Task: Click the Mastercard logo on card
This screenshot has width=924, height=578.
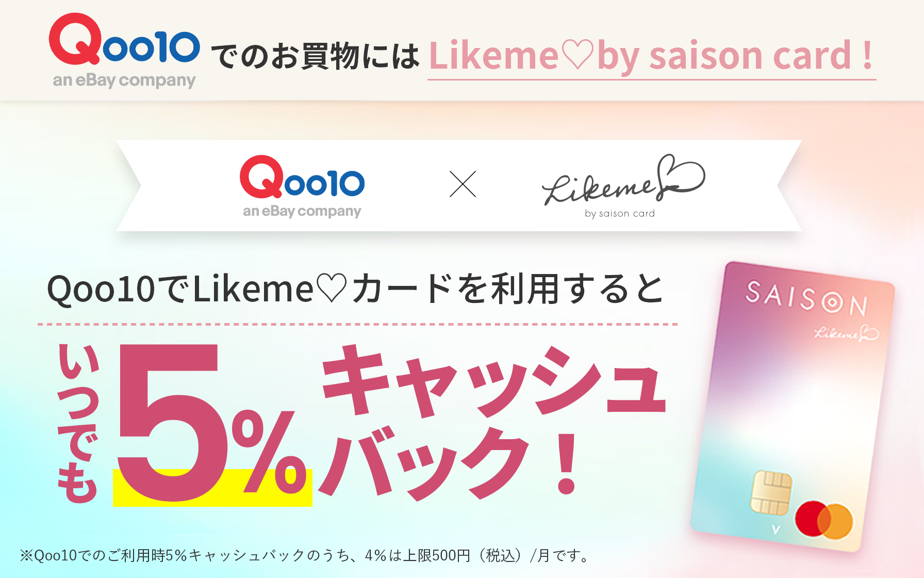Action: (823, 520)
